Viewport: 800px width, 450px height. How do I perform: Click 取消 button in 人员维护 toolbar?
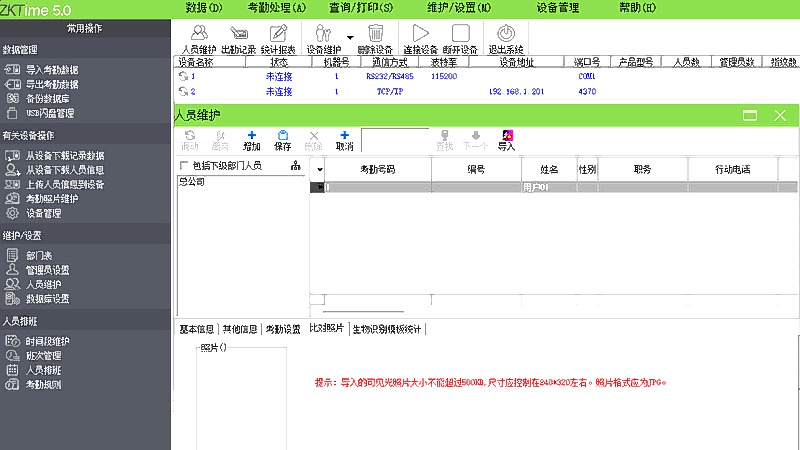344,140
